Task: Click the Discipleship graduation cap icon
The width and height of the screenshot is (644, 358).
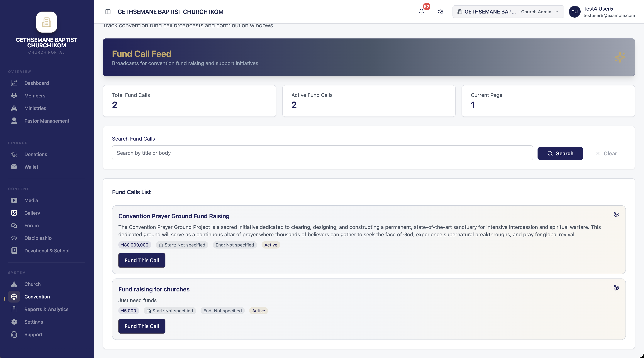Action: pos(14,238)
